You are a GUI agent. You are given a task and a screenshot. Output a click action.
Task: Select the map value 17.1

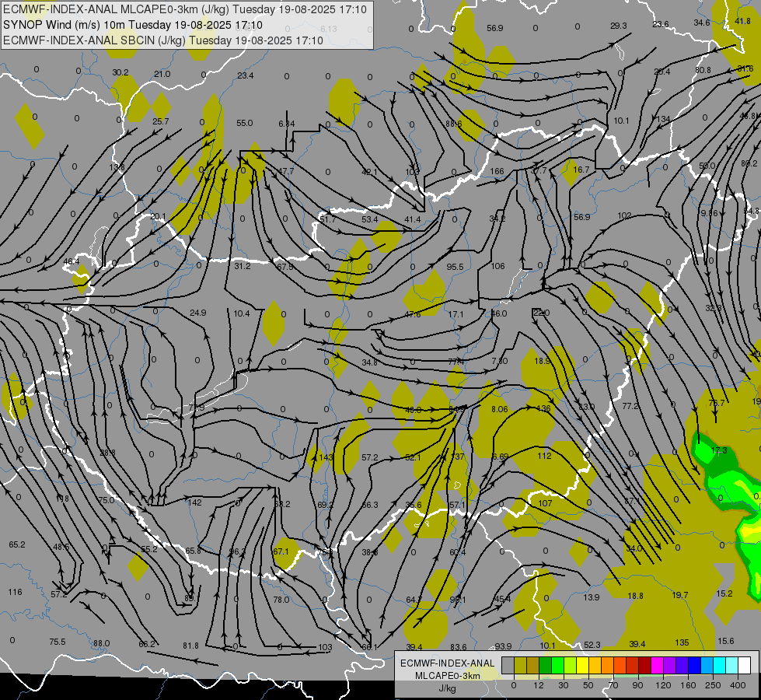456,314
